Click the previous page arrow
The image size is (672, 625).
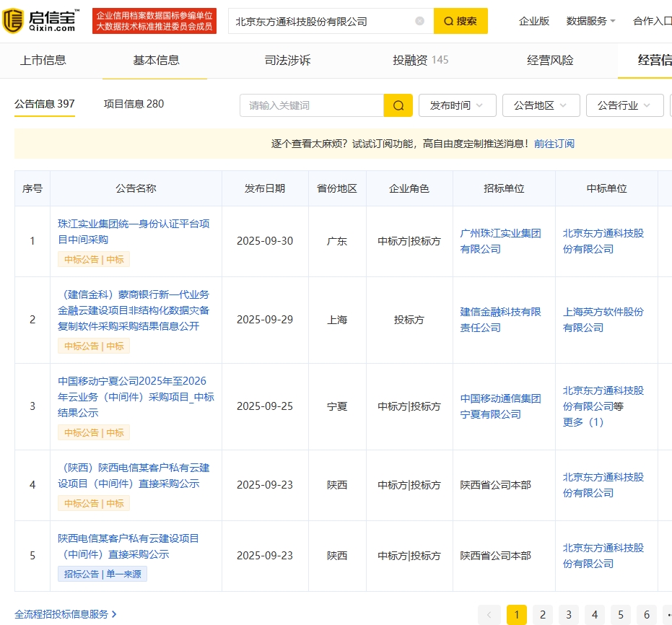(489, 614)
